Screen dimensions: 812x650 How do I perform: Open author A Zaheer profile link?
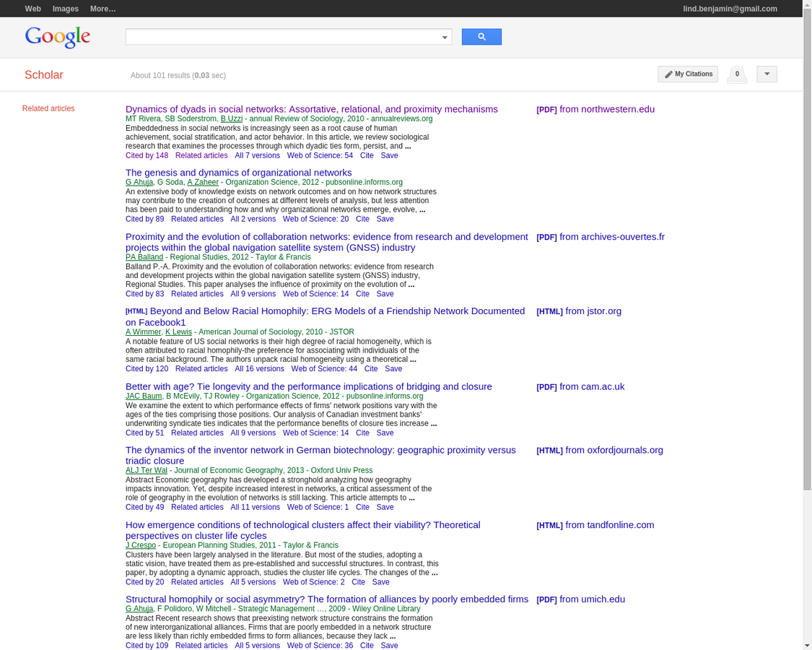tap(203, 182)
